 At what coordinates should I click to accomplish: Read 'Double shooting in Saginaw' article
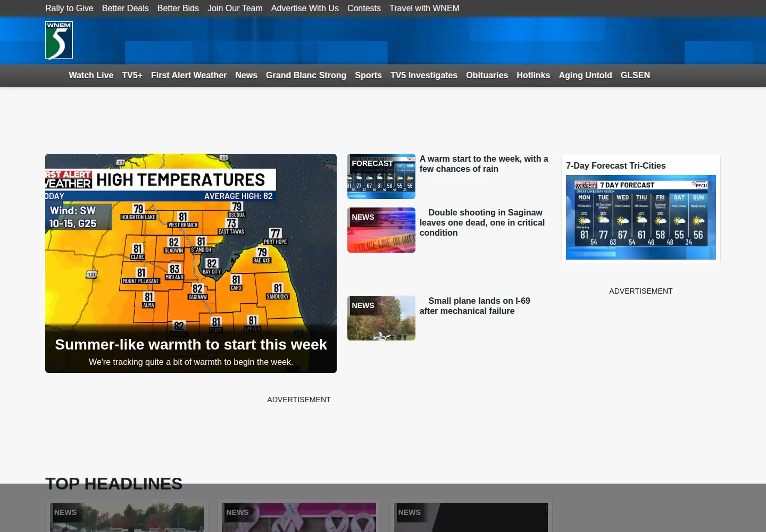(x=482, y=222)
